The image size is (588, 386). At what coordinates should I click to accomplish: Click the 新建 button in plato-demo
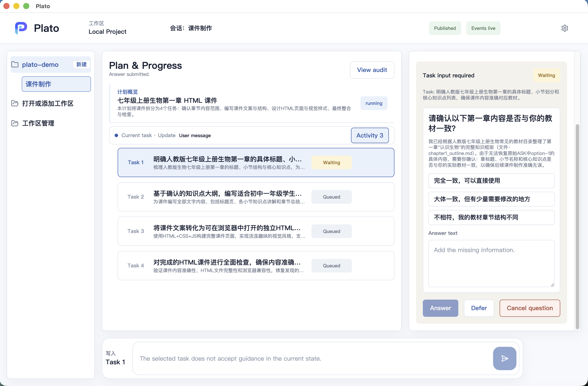tap(81, 64)
